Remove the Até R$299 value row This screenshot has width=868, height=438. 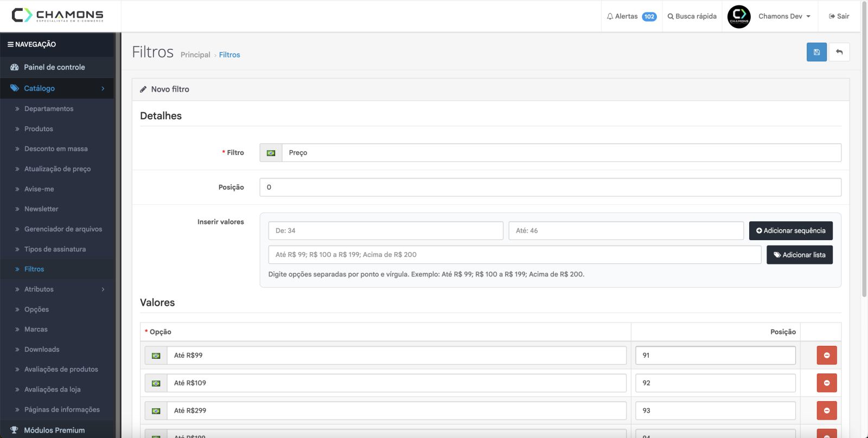(x=827, y=410)
